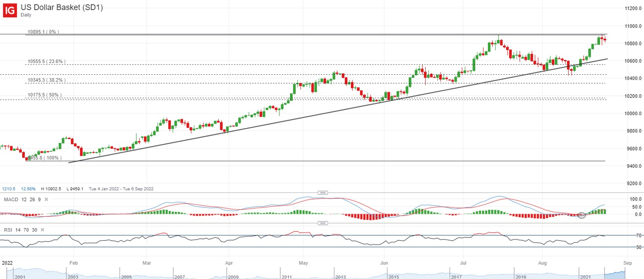Viewport: 644px width, 279px height.
Task: Click the May label on the time axis
Action: click(304, 263)
